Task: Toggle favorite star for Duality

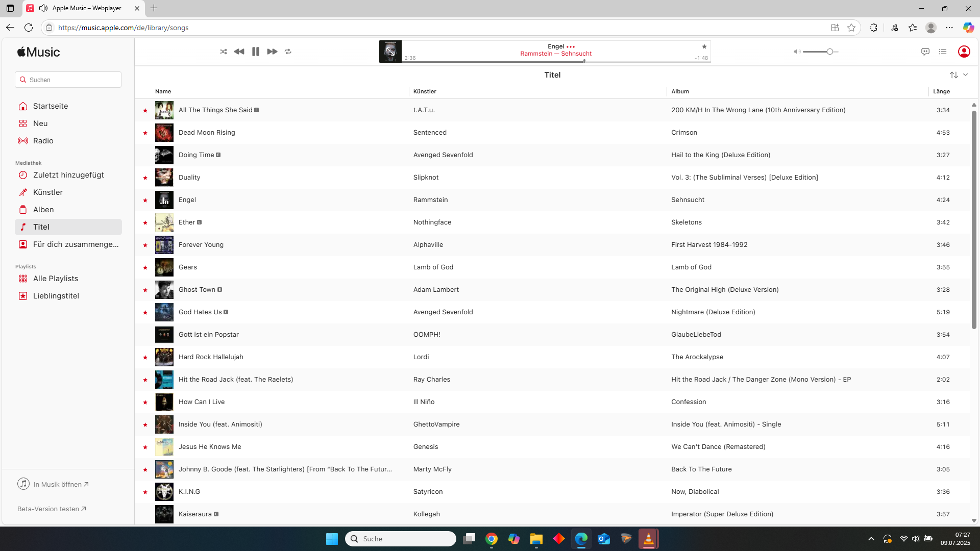Action: click(x=145, y=178)
